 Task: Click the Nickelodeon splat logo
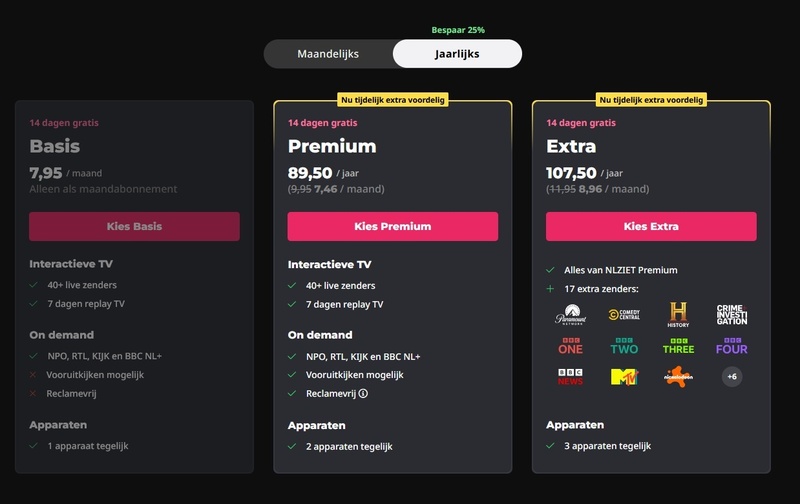click(678, 377)
